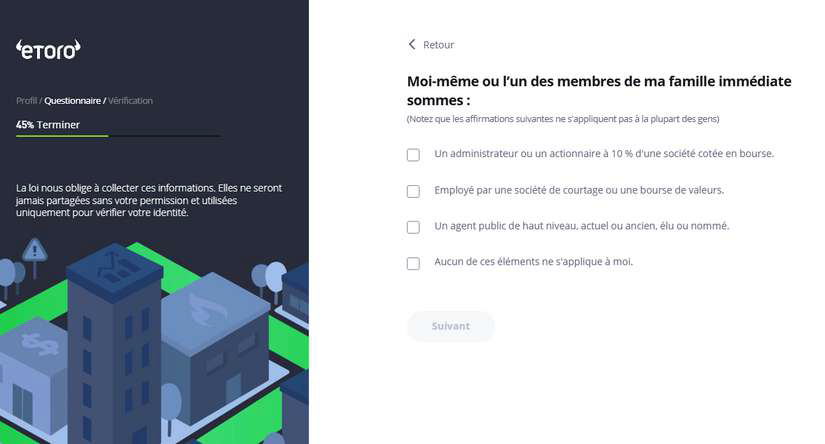This screenshot has height=444, width=825.
Task: Open the Vérification step
Action: click(x=130, y=101)
